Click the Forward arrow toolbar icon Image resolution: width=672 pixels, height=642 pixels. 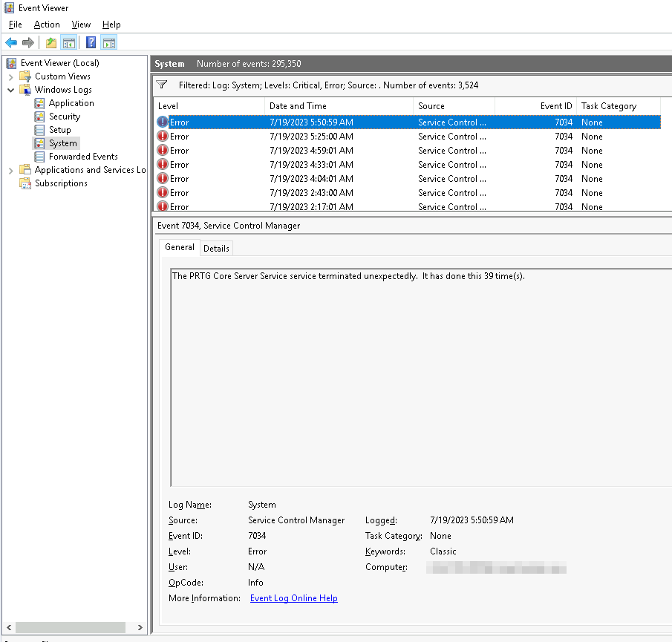pos(28,43)
